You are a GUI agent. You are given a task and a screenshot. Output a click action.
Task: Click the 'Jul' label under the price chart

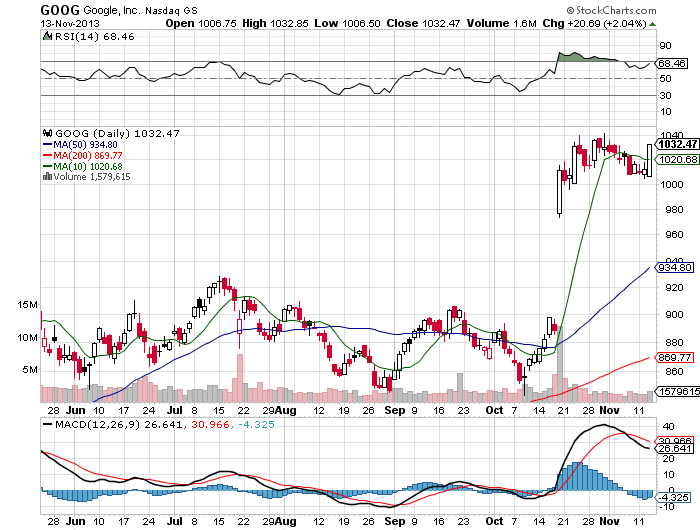175,410
